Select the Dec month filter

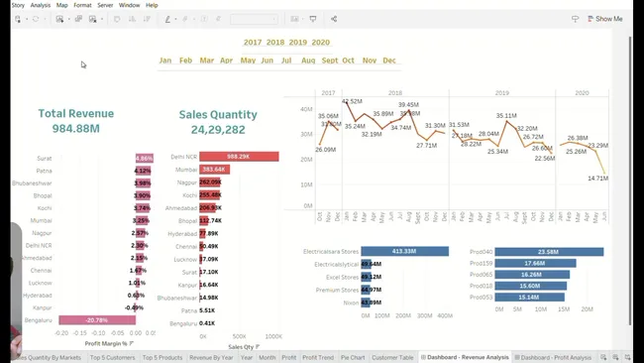[389, 60]
